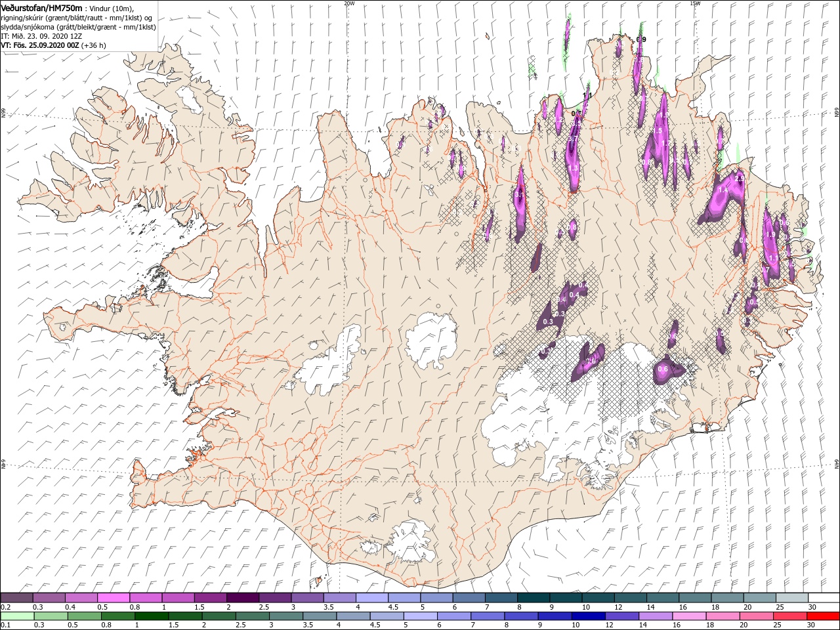
Task: Click the 'slydda/snjókoma' legend description line
Action: [78, 27]
